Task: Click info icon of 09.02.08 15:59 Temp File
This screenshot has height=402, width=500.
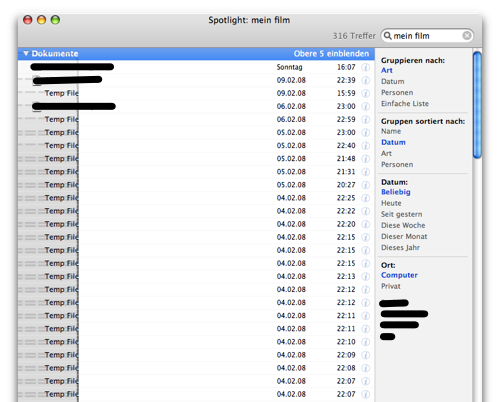Action: tap(366, 93)
